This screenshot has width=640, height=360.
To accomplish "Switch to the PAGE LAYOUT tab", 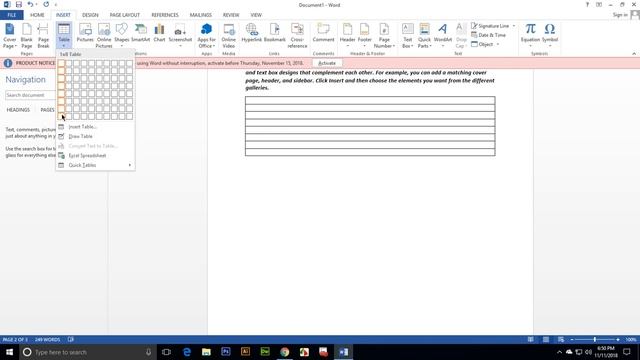I will click(124, 15).
